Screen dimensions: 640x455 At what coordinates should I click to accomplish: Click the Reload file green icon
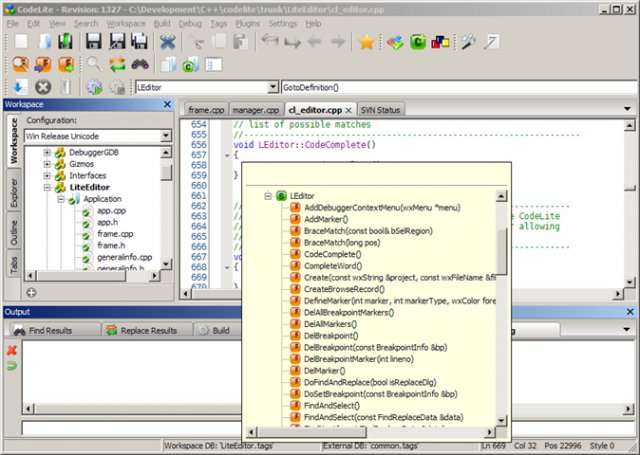click(x=65, y=42)
